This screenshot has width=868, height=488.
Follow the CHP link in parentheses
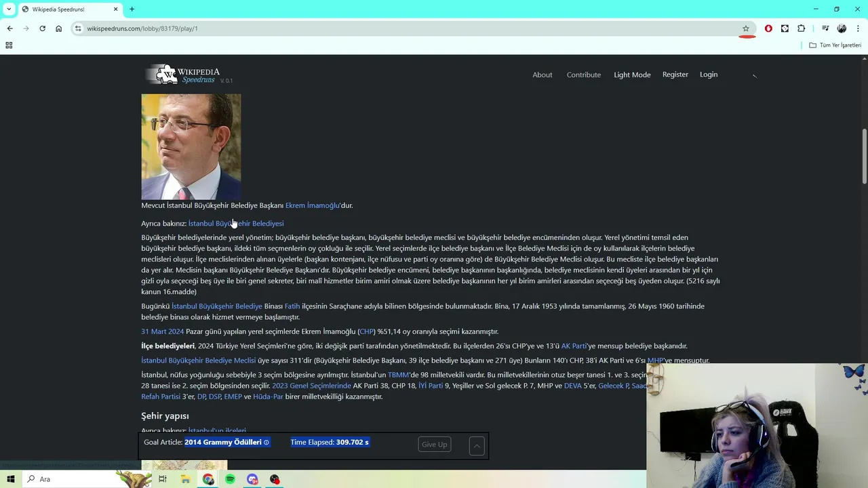point(366,331)
